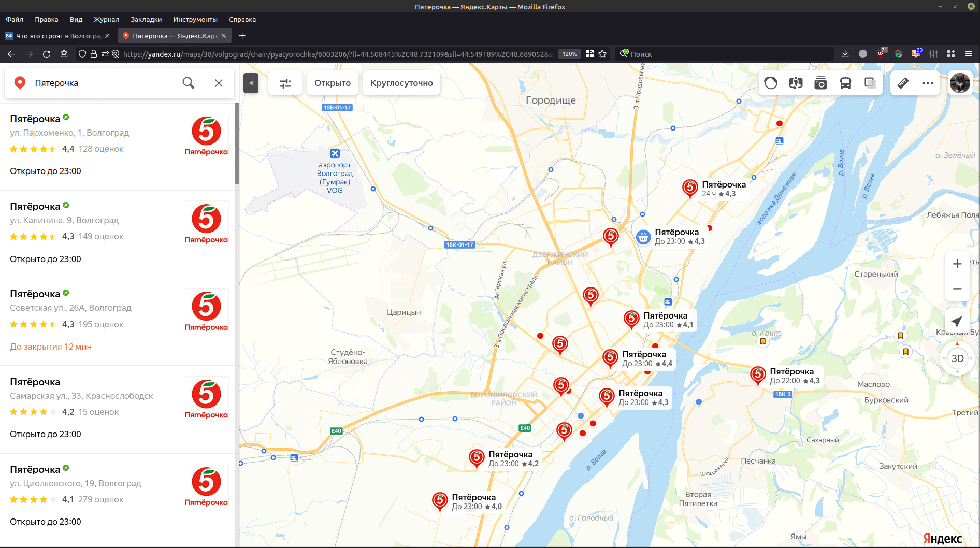Image resolution: width=980 pixels, height=548 pixels.
Task: Open the Firefox extensions icon in the toolbar
Action: tap(950, 54)
